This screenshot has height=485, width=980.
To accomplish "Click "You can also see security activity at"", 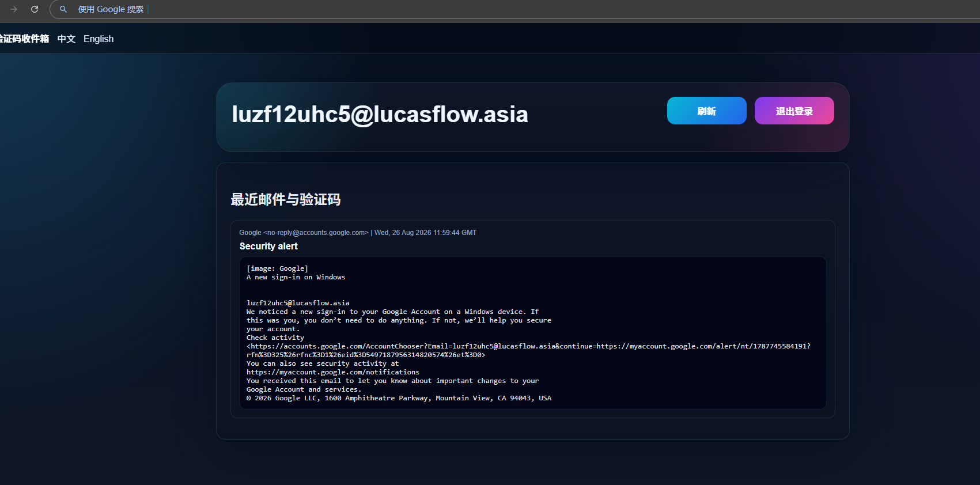I will click(x=323, y=363).
